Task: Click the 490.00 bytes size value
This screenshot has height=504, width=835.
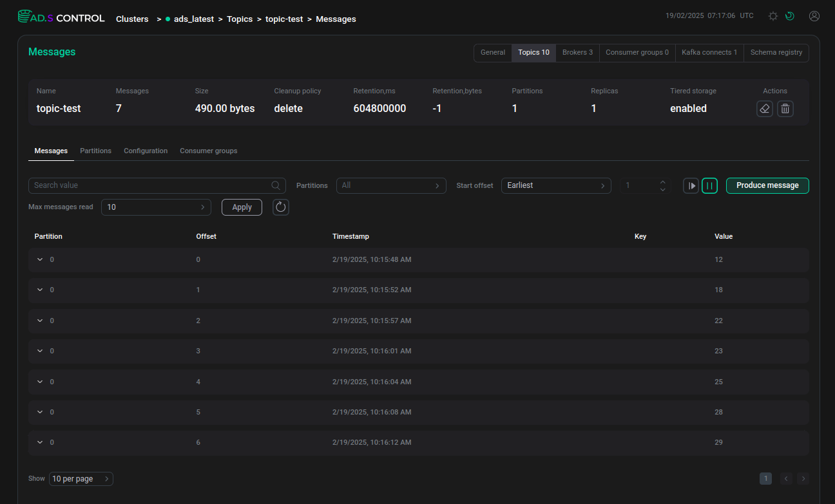Action: tap(225, 109)
